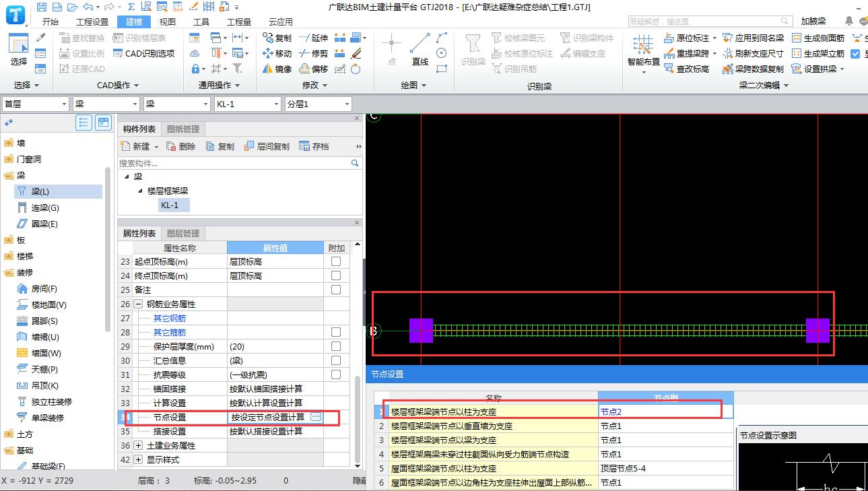The height and width of the screenshot is (491, 868).
Task: Click the rotate icon in 修改 group
Action: (356, 69)
